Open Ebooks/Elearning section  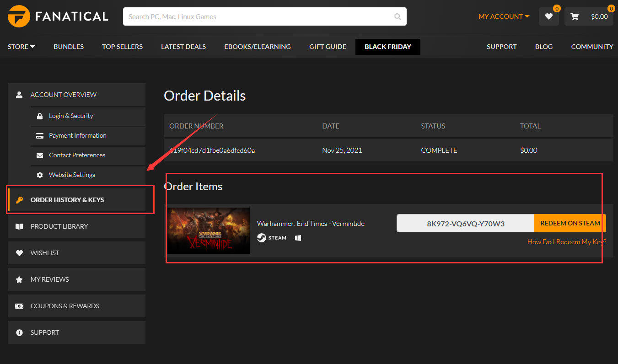tap(258, 47)
